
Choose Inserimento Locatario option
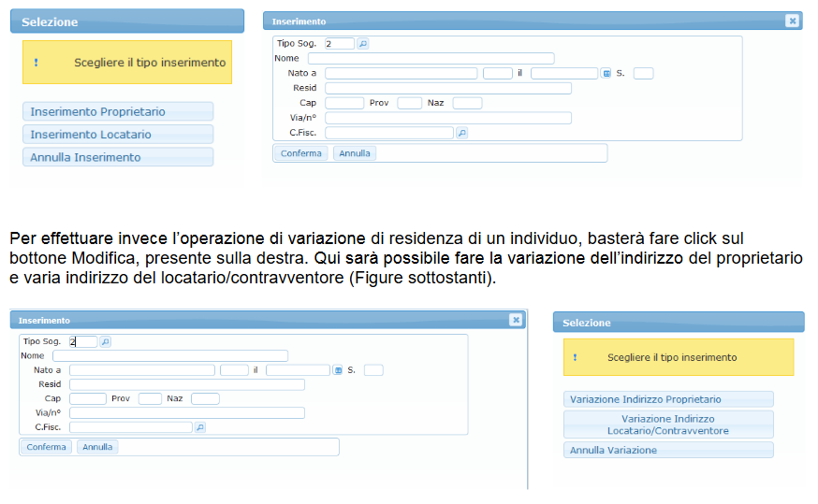click(118, 135)
